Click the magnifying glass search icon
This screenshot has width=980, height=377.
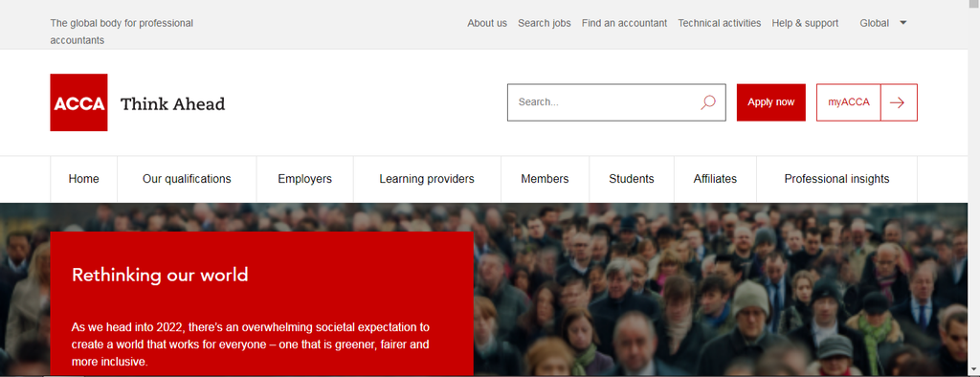click(708, 102)
